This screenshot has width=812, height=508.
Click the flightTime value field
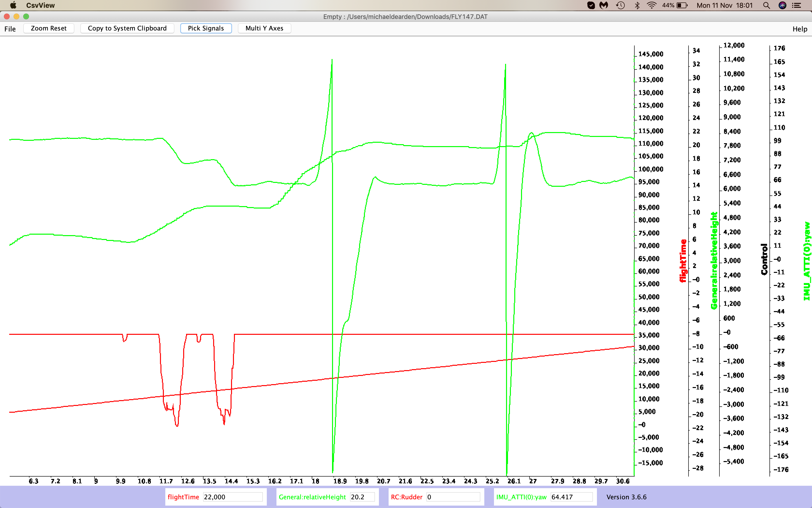233,497
